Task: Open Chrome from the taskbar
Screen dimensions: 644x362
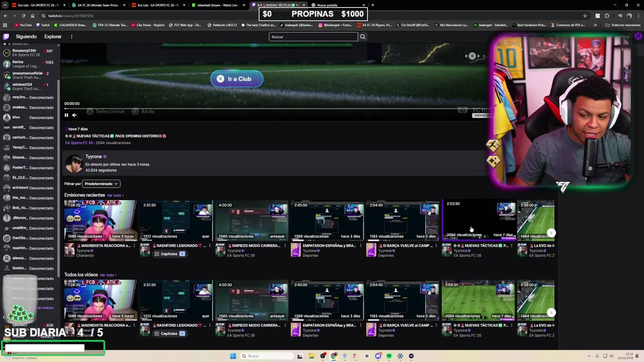Action: click(334, 356)
